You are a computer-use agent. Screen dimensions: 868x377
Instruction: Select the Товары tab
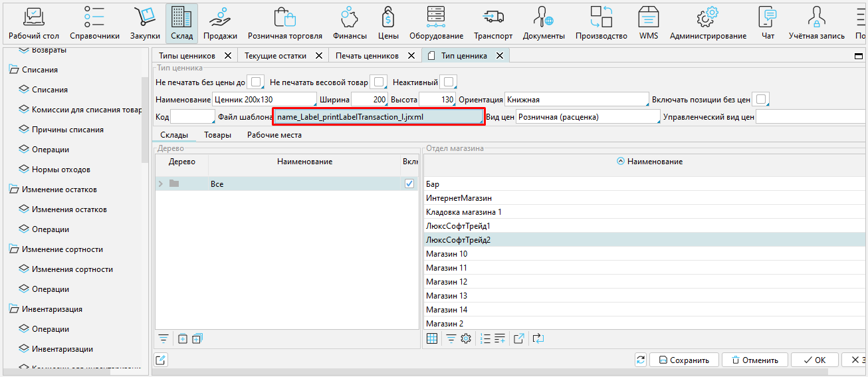217,135
